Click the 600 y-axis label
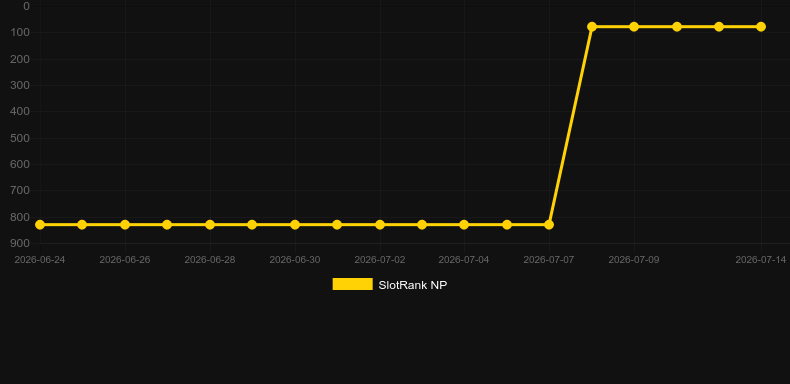This screenshot has width=790, height=384. (20, 164)
